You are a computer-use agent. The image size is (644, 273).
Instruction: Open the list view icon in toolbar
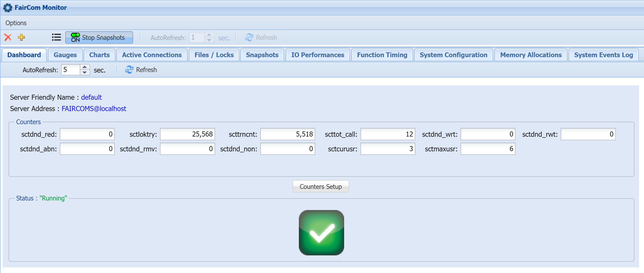pyautogui.click(x=56, y=37)
